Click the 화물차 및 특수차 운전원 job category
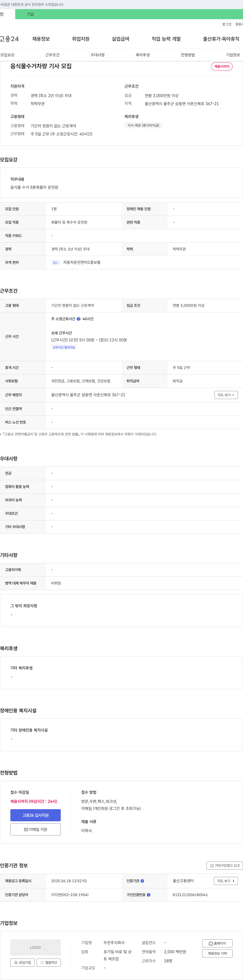 pyautogui.click(x=69, y=222)
